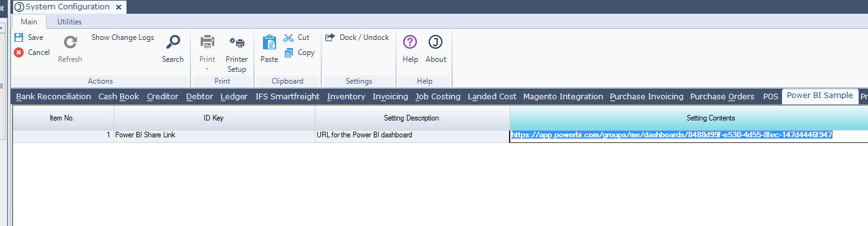Select the Power BI Share Link cell

[x=214, y=135]
